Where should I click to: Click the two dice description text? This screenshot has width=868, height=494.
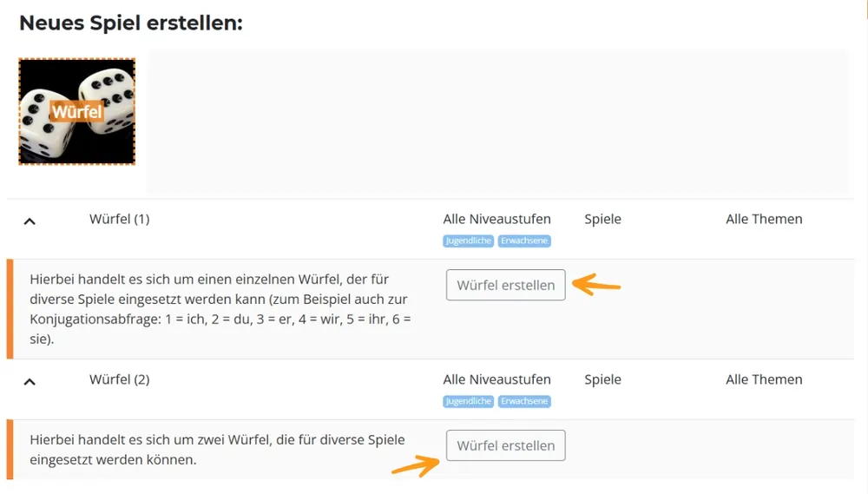tap(217, 450)
